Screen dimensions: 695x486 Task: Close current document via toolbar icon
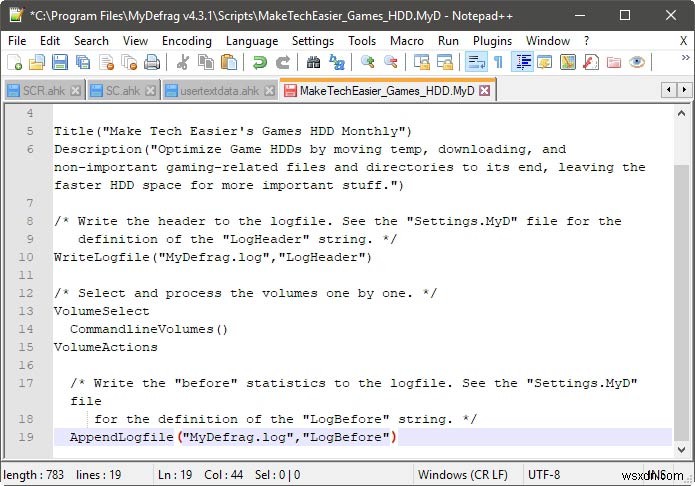pyautogui.click(x=106, y=62)
